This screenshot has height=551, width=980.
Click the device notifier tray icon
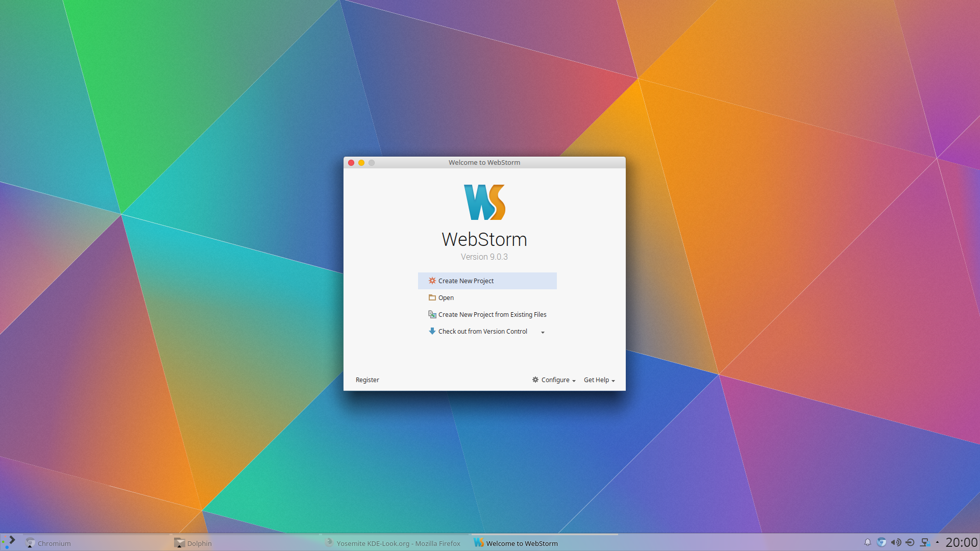[x=910, y=542]
